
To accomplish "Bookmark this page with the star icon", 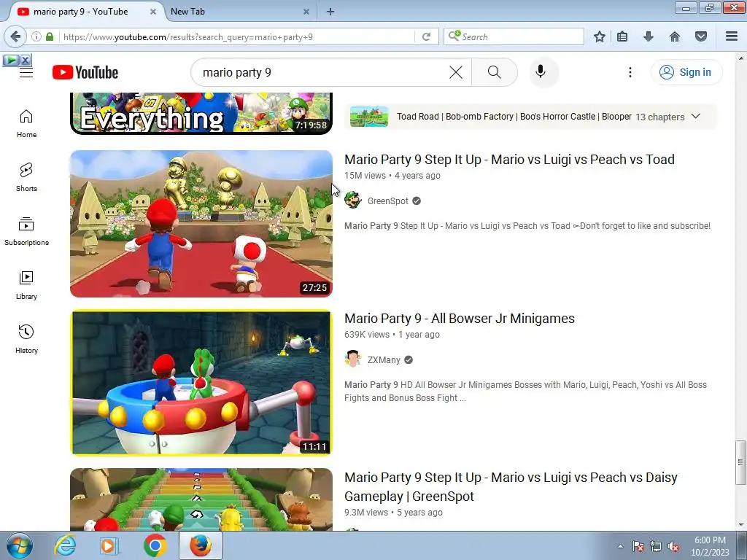I will [600, 36].
